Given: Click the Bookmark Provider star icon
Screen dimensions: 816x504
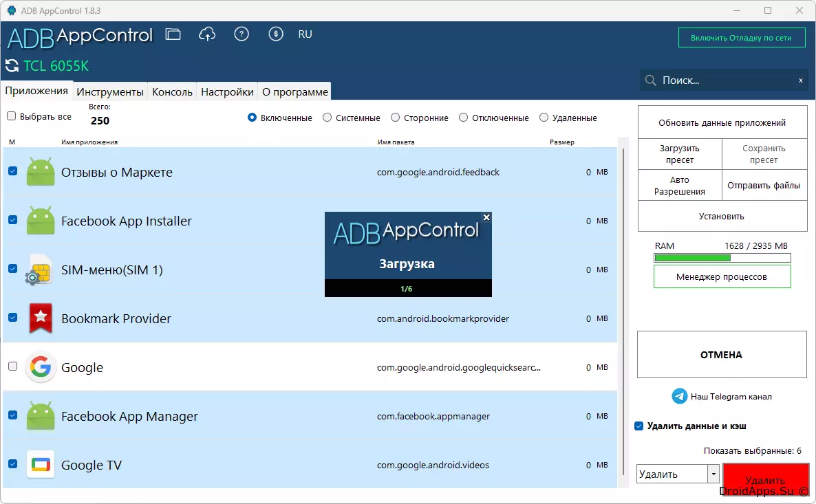Looking at the screenshot, I should click(41, 318).
